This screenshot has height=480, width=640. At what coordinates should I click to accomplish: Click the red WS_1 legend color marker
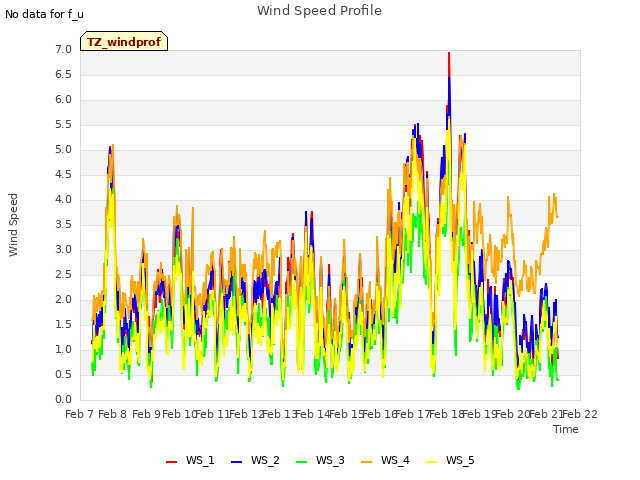[x=171, y=462]
